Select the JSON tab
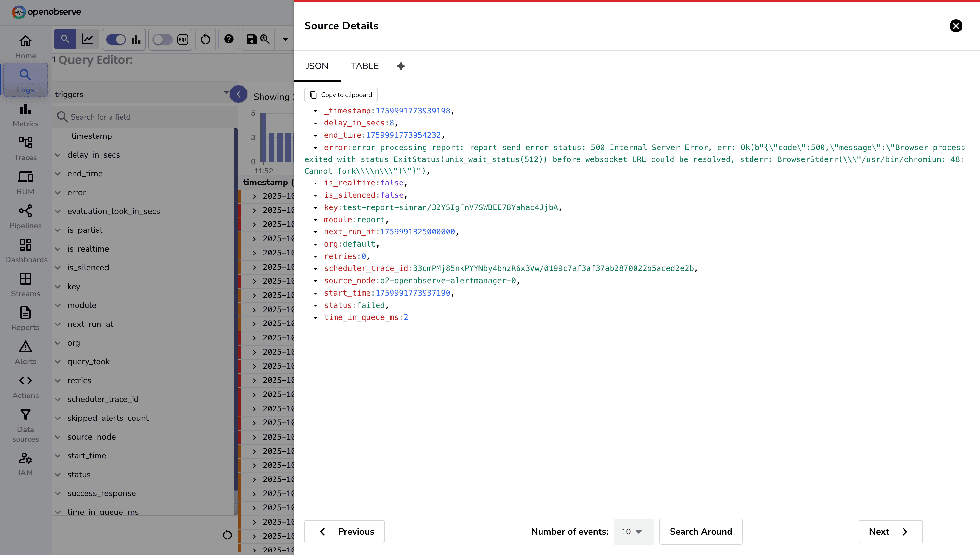The height and width of the screenshot is (555, 980). tap(317, 66)
